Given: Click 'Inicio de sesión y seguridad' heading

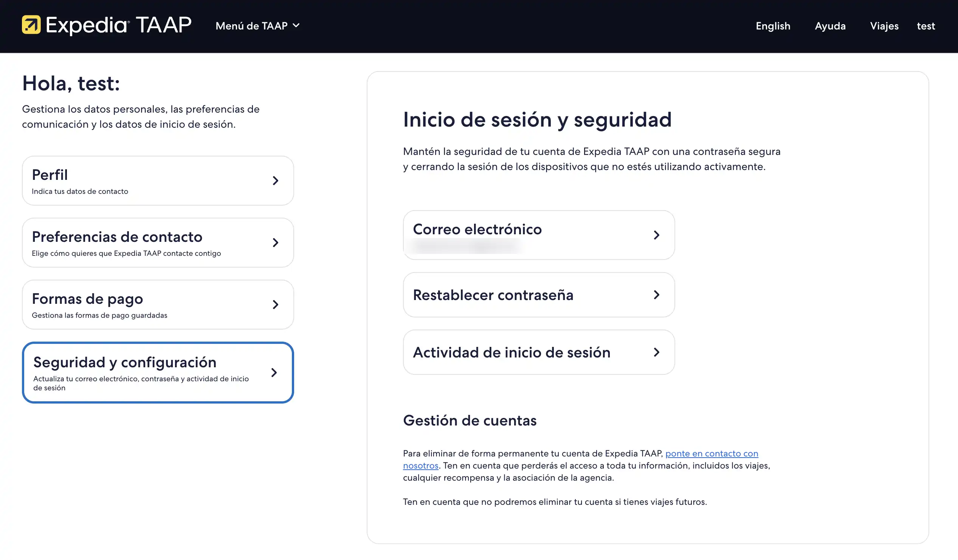Looking at the screenshot, I should (x=537, y=120).
